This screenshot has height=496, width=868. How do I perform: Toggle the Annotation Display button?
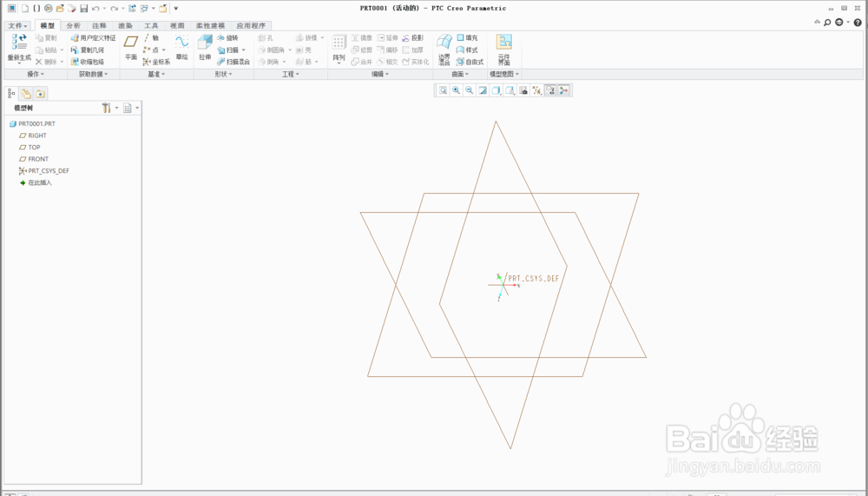coord(550,90)
